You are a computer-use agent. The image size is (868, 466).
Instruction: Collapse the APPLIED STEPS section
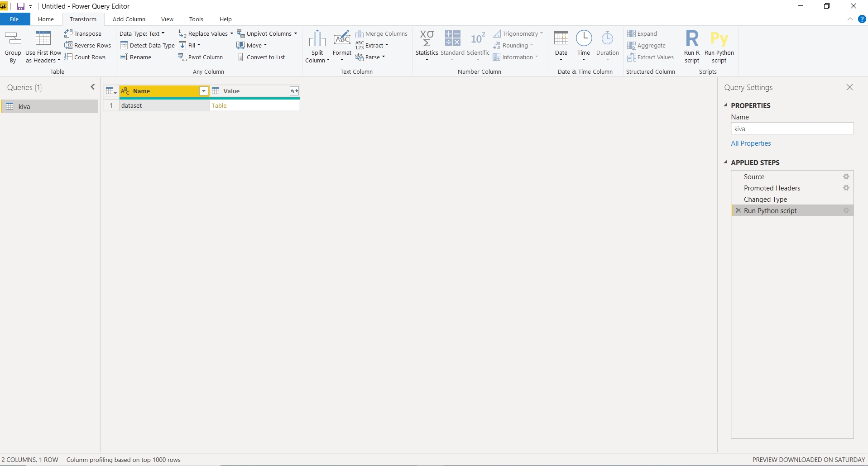[725, 162]
